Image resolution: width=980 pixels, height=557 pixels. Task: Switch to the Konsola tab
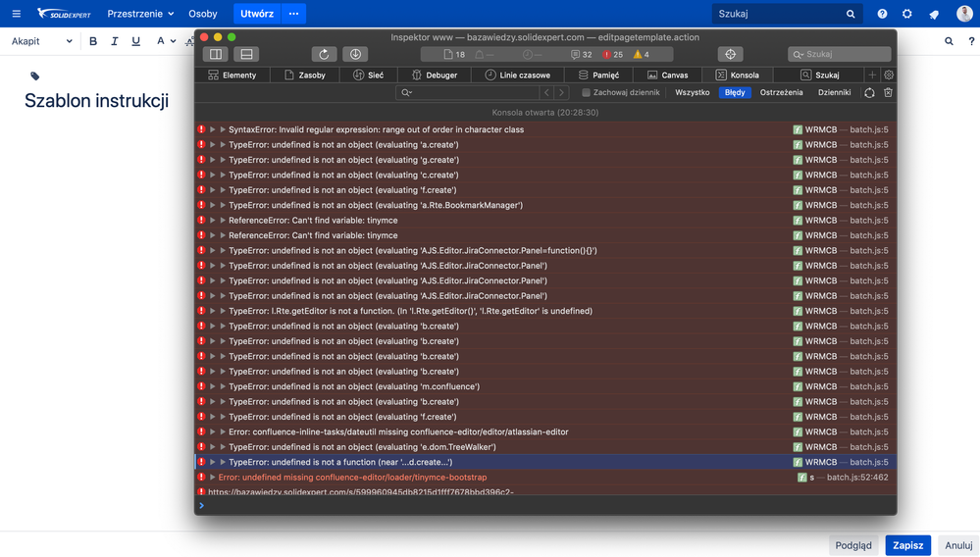738,75
